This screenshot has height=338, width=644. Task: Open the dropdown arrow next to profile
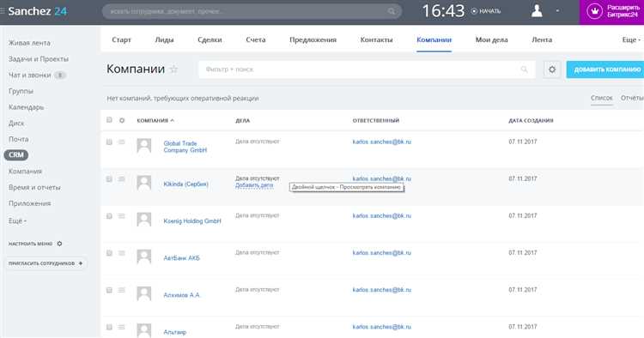(x=557, y=11)
